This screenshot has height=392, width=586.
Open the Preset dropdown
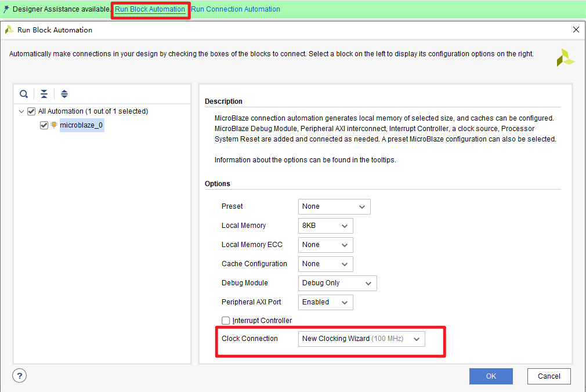334,206
